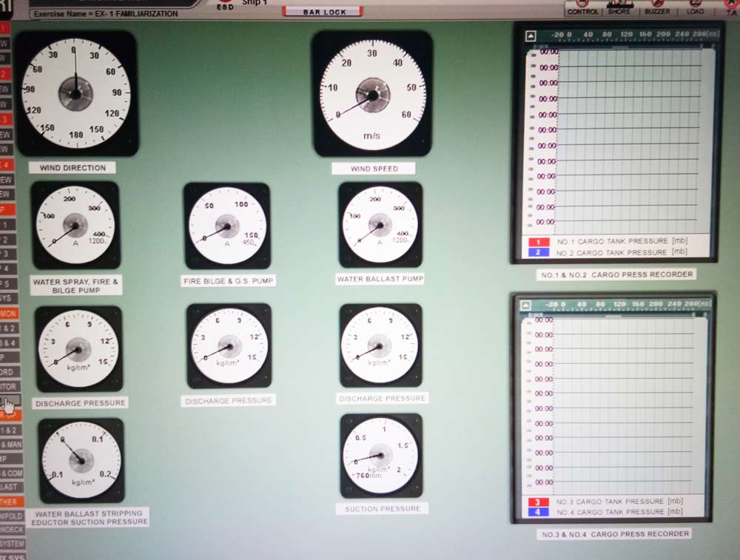Screen dimensions: 740x560
Task: Click the LOAD button in top bar
Action: tap(695, 9)
